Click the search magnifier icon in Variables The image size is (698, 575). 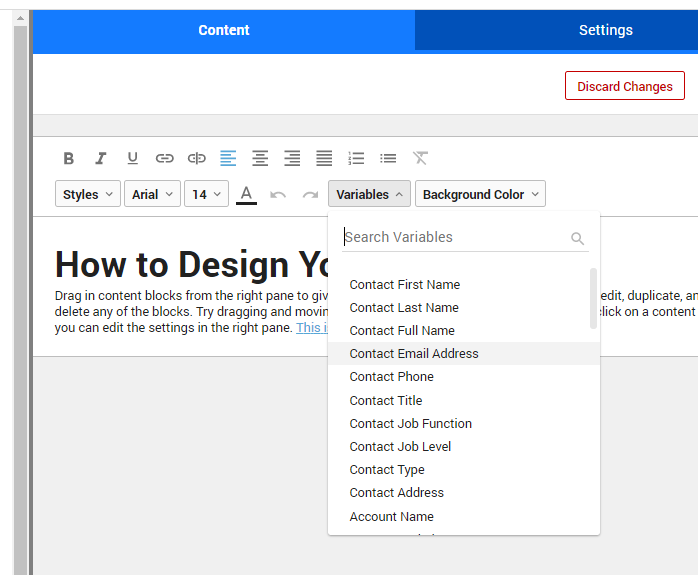(577, 239)
